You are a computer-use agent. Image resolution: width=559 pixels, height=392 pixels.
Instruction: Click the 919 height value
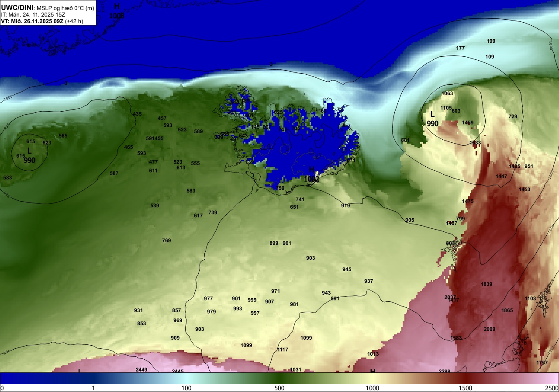(345, 206)
